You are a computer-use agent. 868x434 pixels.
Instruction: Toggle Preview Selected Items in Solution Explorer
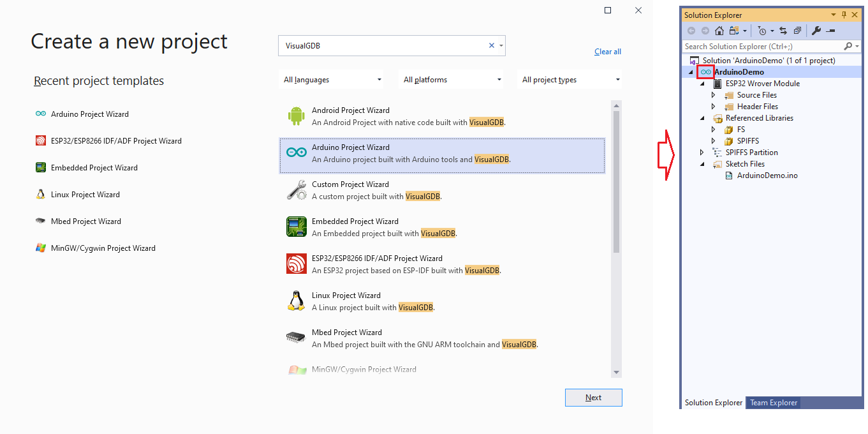point(830,31)
